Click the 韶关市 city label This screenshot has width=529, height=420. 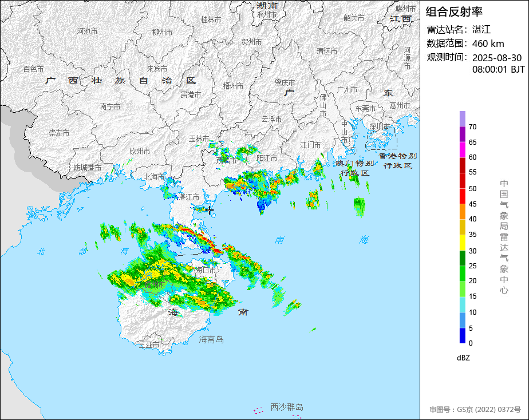[354, 18]
